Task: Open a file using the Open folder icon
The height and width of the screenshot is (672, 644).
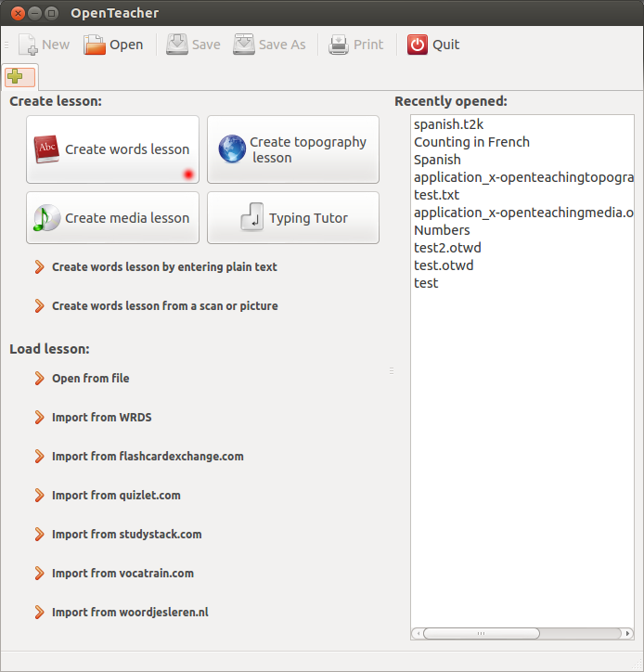Action: tap(95, 45)
